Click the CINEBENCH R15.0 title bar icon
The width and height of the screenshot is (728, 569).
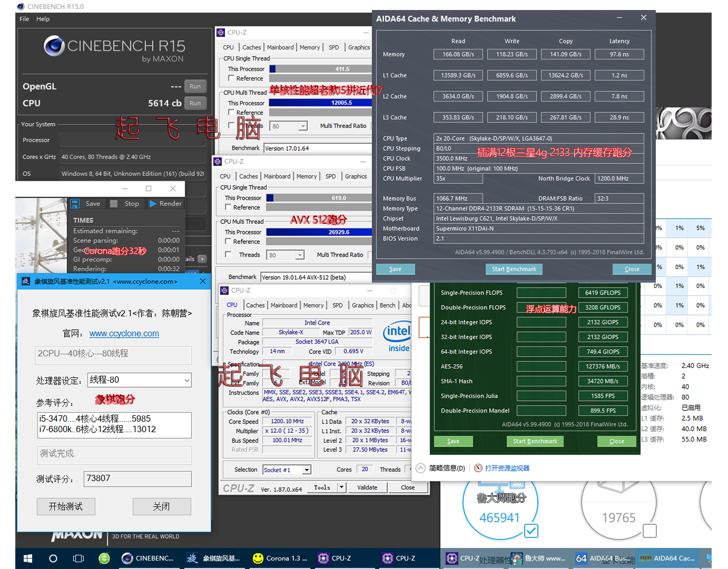(21, 7)
